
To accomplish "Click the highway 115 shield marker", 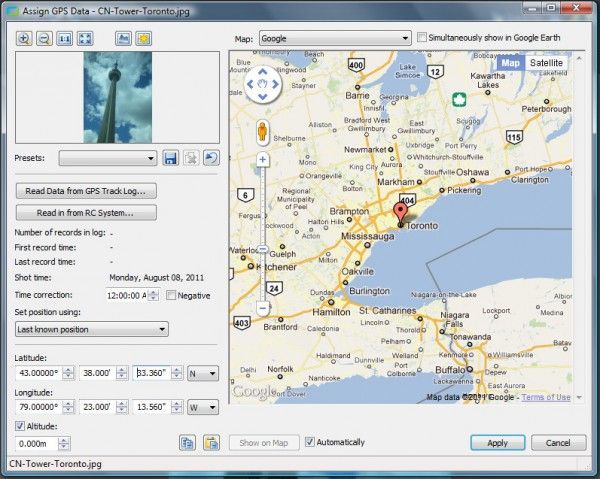I will click(514, 137).
